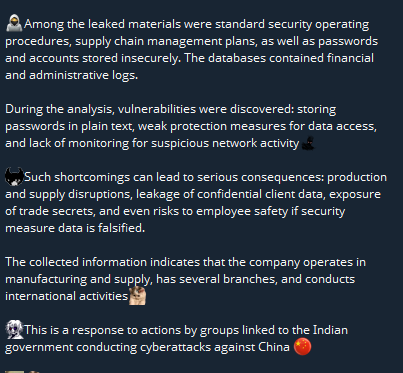Click the hooded hacker emoji before 'Among'

pos(14,23)
